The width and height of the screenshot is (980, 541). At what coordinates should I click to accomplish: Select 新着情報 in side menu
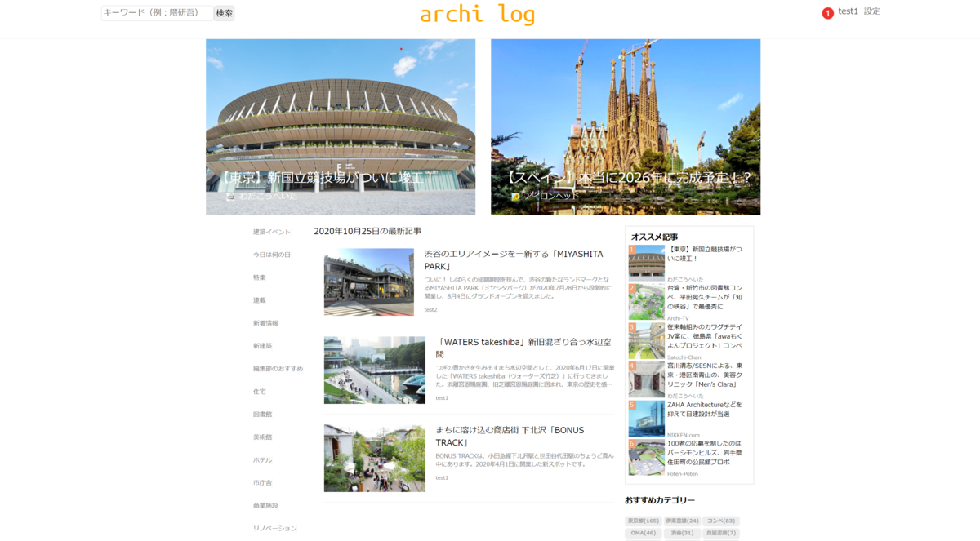pos(265,324)
